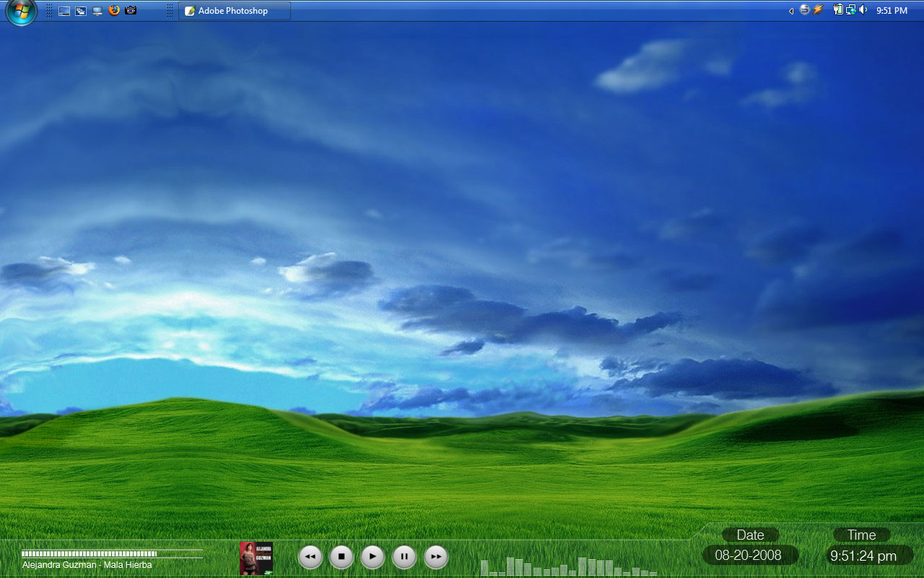Click the Switch between windows icon
924x578 pixels.
81,11
